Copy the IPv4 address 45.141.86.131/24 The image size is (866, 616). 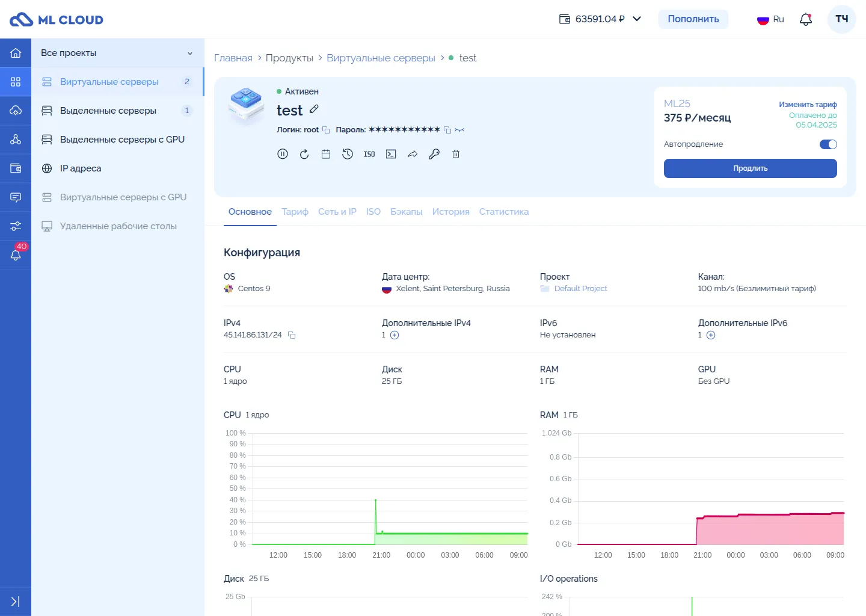pyautogui.click(x=292, y=335)
